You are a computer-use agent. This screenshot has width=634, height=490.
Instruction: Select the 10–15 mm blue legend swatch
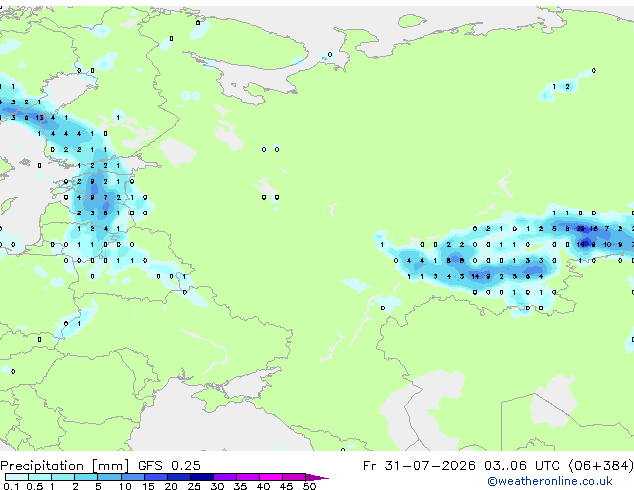(x=132, y=477)
